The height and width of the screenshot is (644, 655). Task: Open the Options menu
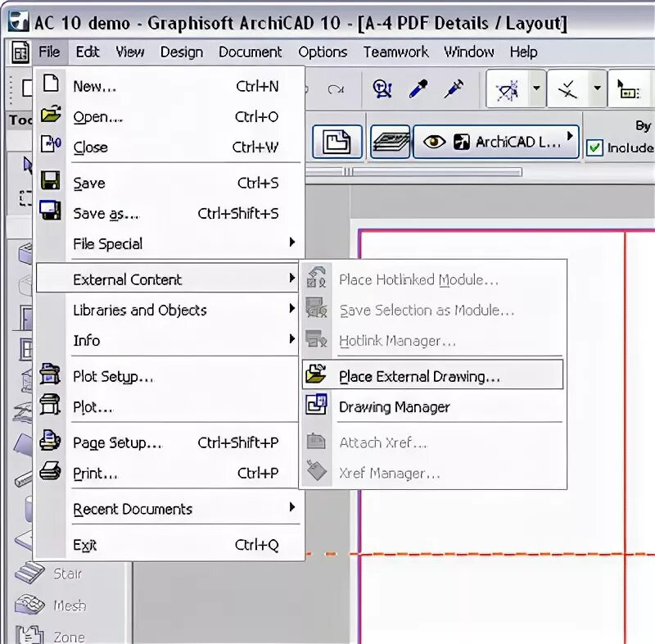coord(323,52)
